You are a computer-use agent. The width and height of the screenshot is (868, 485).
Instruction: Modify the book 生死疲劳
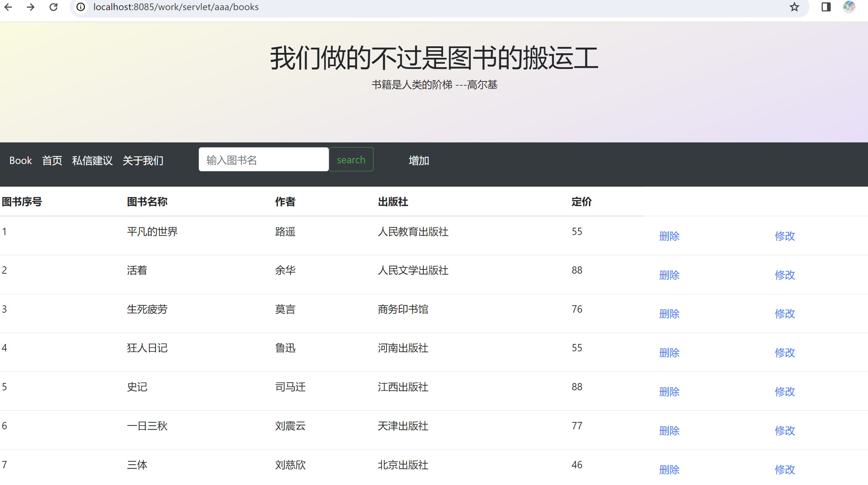point(785,314)
